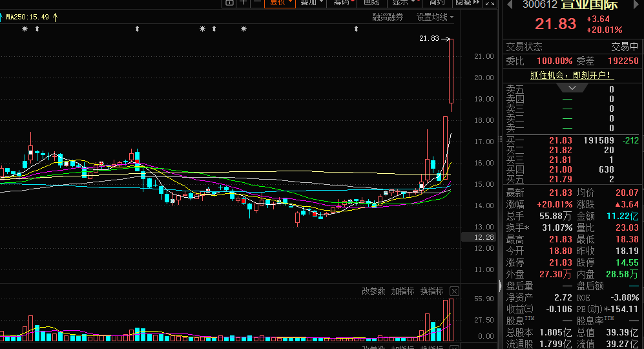This screenshot has height=349, width=644.
Task: Click the 隐藏 hide panel button
Action: 468,3
